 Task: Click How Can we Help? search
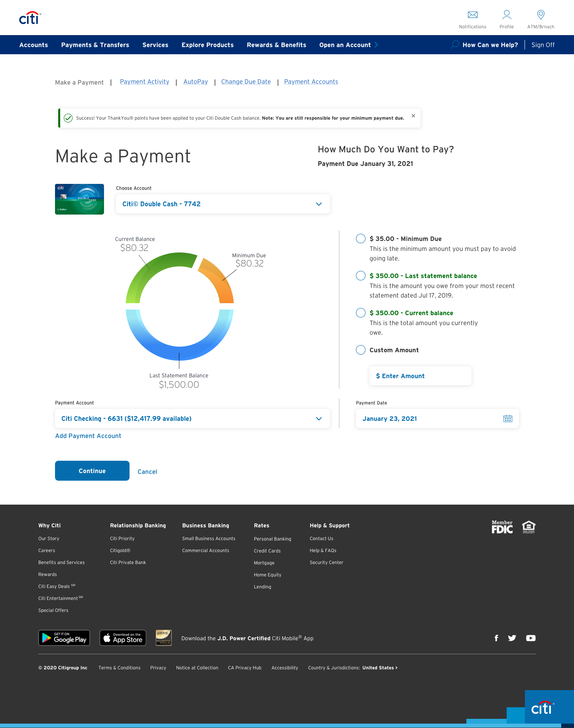pos(490,45)
